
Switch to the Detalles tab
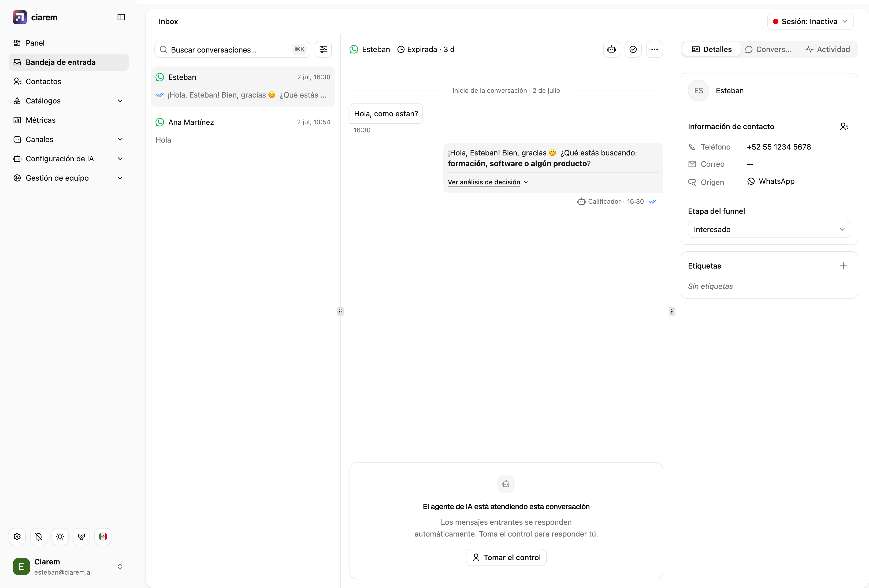pyautogui.click(x=712, y=49)
